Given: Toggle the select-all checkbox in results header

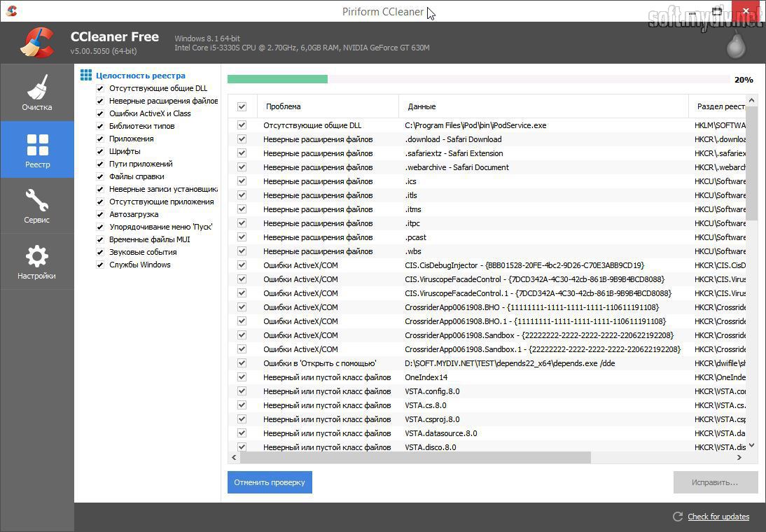Looking at the screenshot, I should 242,106.
